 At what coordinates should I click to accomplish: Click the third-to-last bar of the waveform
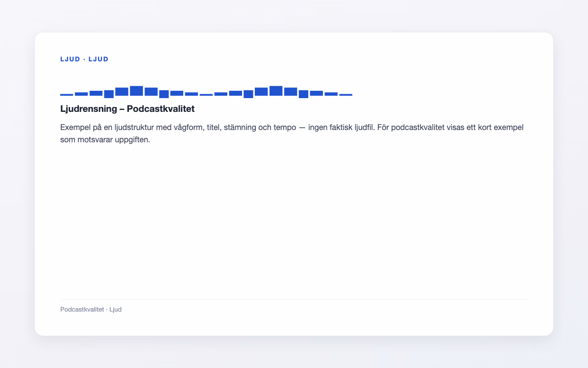pos(317,93)
